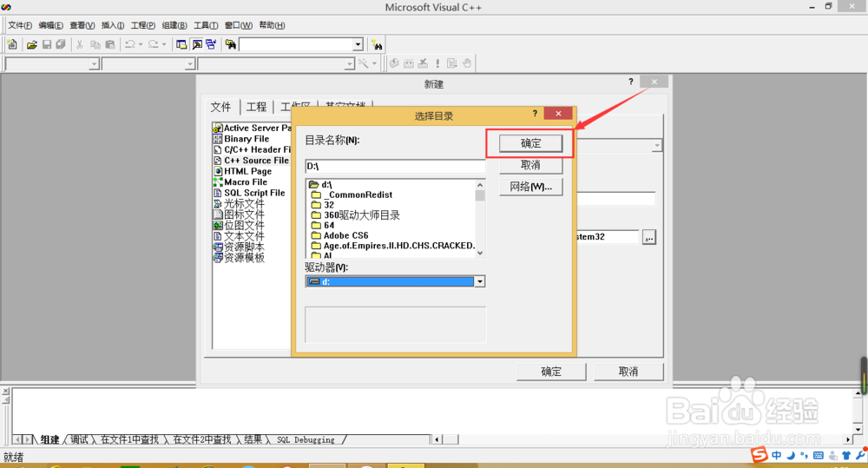Open the 工程(P) menu

pos(143,25)
